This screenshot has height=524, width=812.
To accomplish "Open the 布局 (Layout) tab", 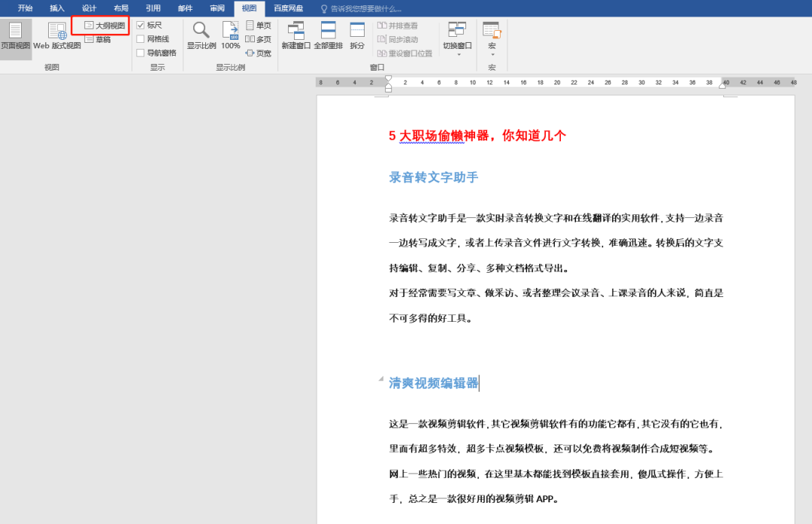I will click(121, 8).
